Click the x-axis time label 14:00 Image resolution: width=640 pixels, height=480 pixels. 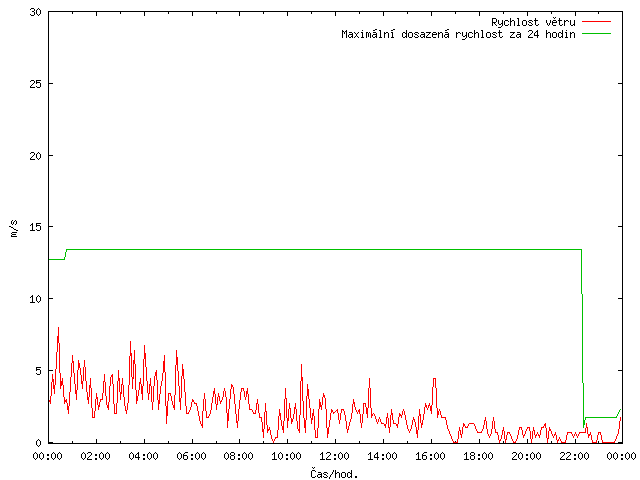pos(382,456)
